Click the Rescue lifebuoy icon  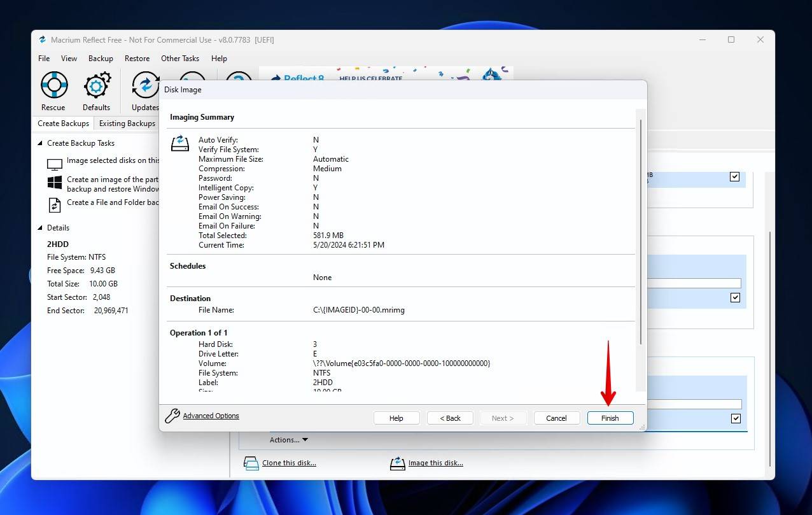pyautogui.click(x=54, y=85)
